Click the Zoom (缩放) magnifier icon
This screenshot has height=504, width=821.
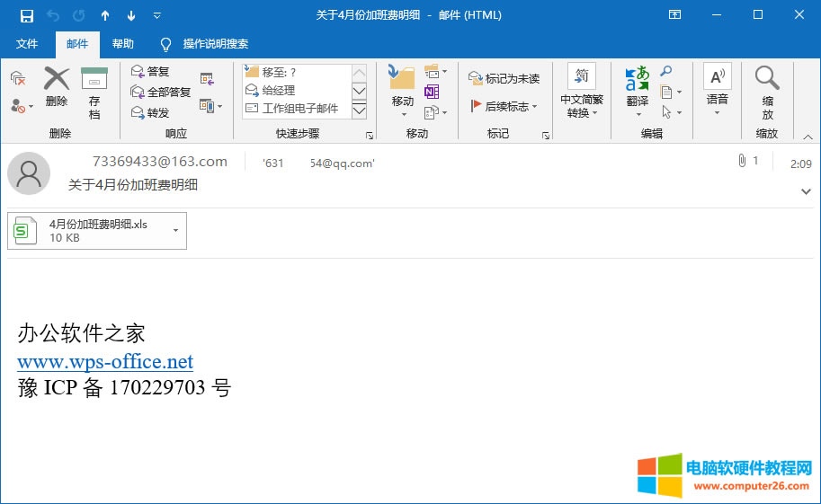pyautogui.click(x=767, y=78)
